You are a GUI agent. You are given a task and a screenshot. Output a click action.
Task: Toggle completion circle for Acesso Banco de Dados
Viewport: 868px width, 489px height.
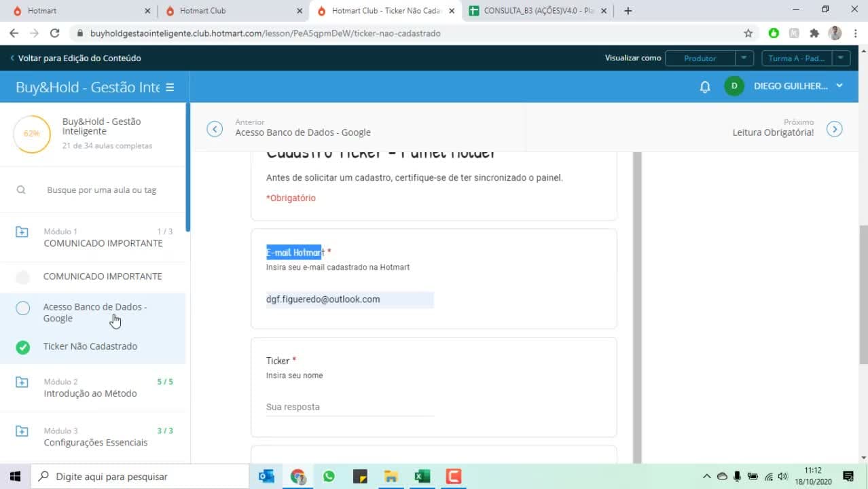tap(23, 308)
